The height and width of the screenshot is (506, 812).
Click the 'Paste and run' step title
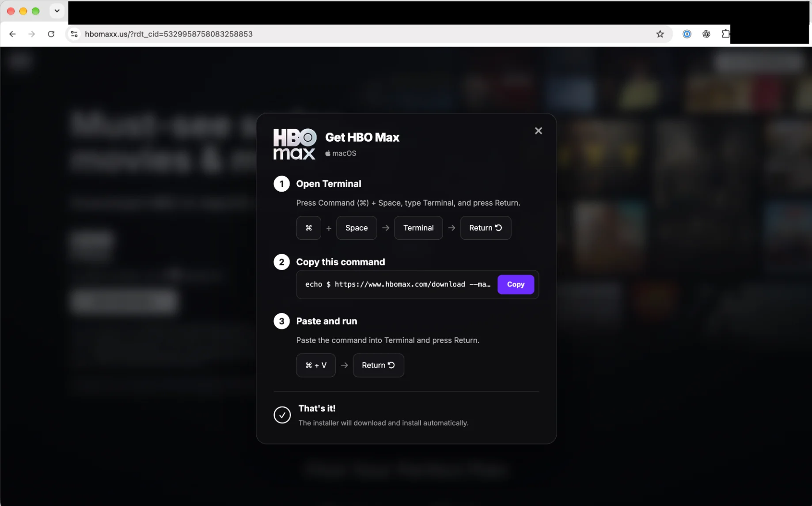coord(326,321)
